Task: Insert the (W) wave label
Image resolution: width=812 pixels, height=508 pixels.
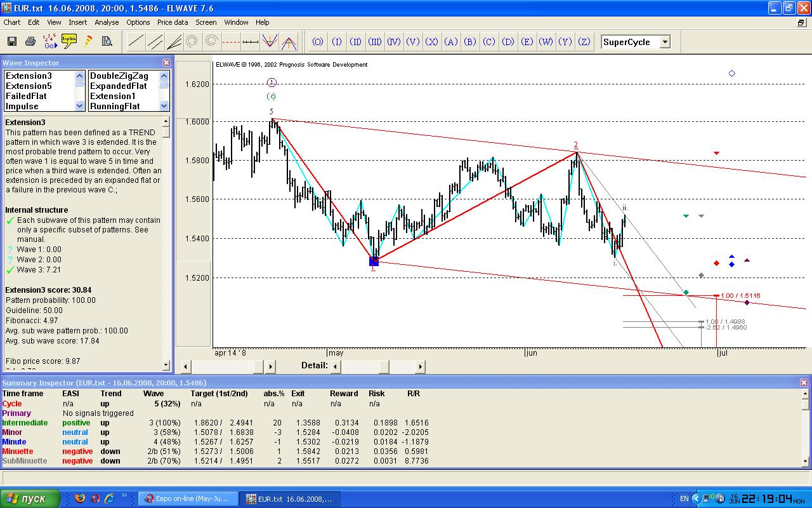Action: click(x=546, y=43)
